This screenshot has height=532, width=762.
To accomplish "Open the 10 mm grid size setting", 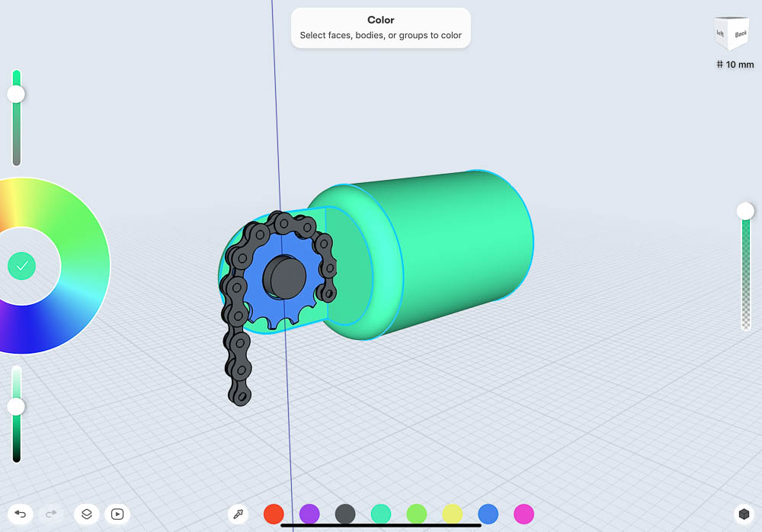I will coord(735,64).
